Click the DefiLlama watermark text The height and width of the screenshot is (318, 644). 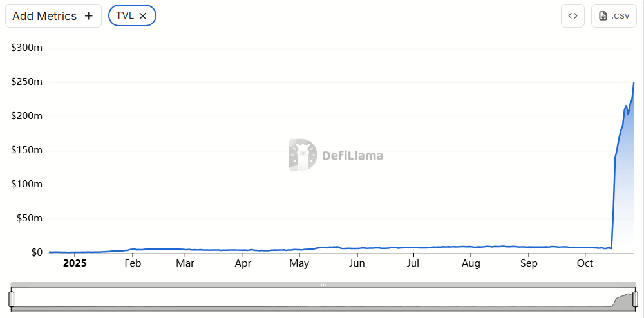(352, 156)
